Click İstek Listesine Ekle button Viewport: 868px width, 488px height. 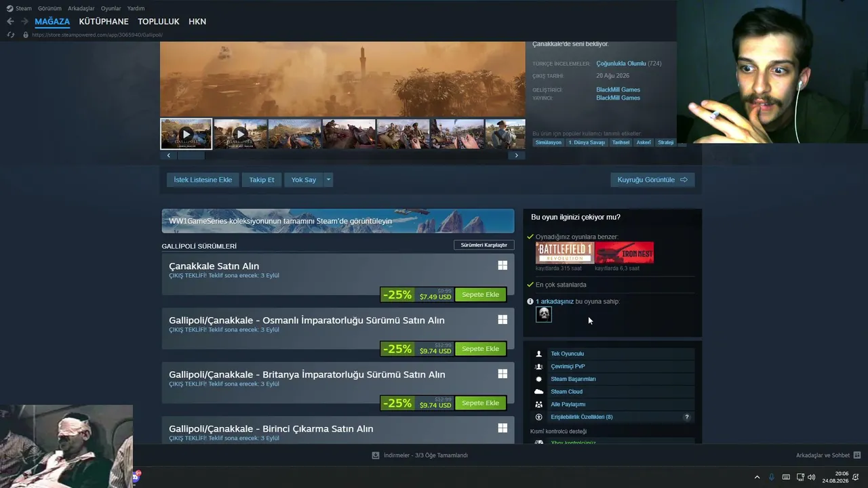(x=203, y=180)
